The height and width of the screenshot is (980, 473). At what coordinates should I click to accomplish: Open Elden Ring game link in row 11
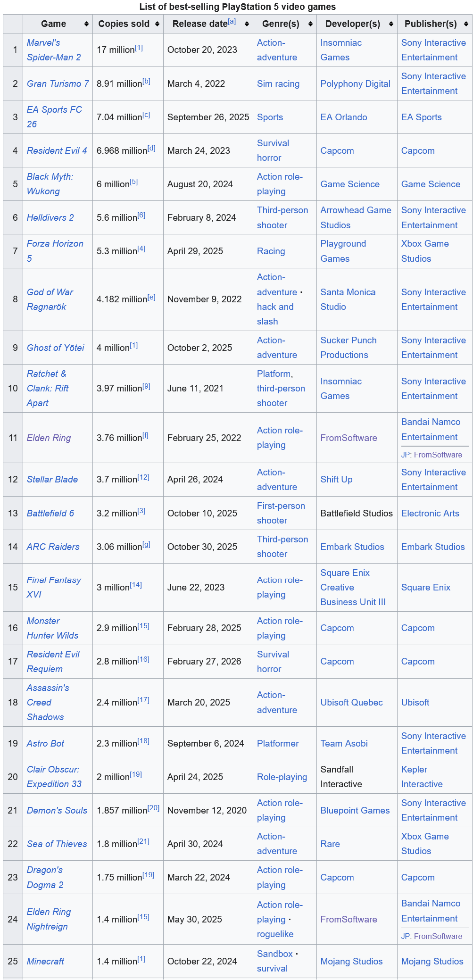[49, 438]
